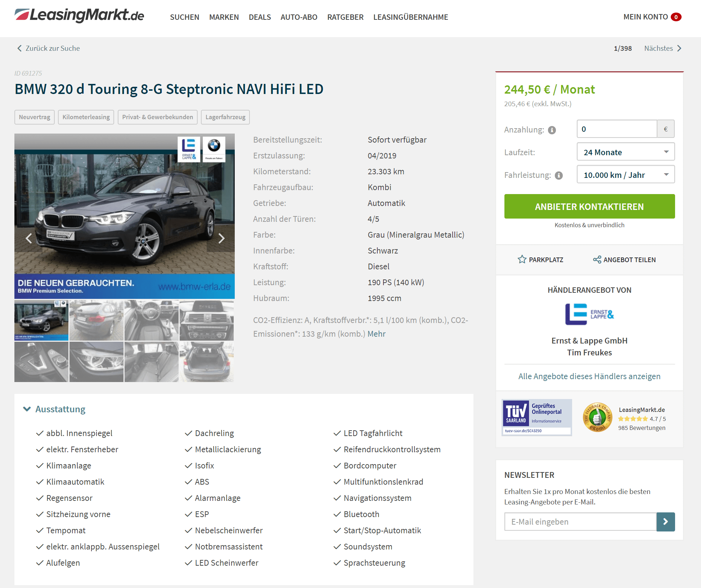This screenshot has height=588, width=701.
Task: Show next car photo with right arrow
Action: point(221,238)
